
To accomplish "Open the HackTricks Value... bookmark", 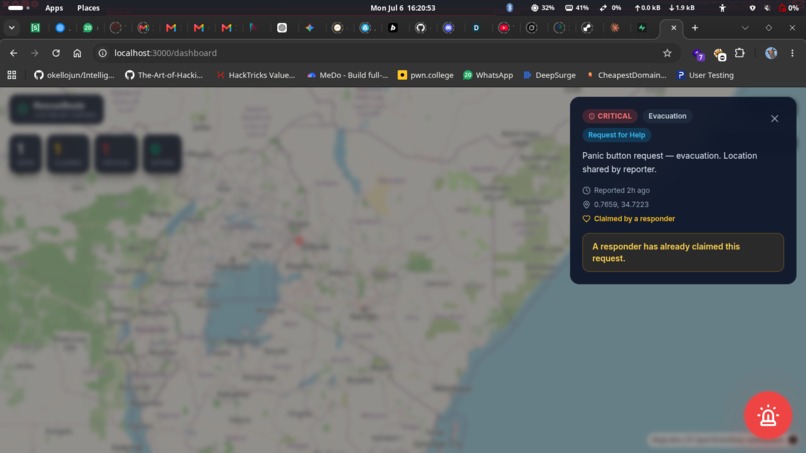I will pos(255,75).
